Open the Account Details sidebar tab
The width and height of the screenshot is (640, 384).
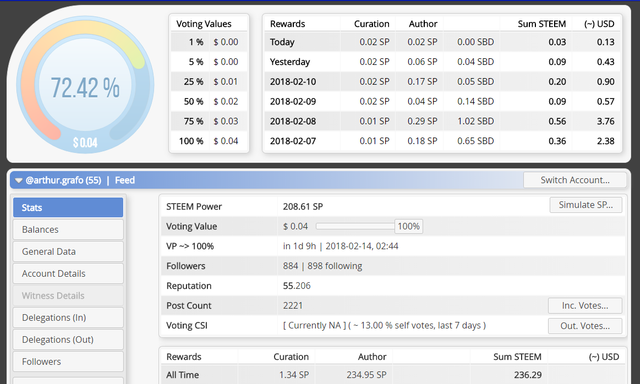pos(68,273)
